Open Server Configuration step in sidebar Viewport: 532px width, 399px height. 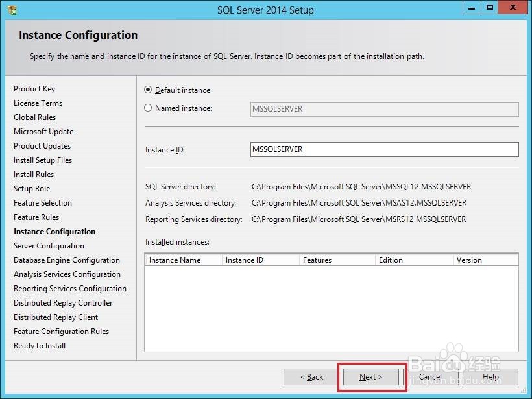(49, 246)
